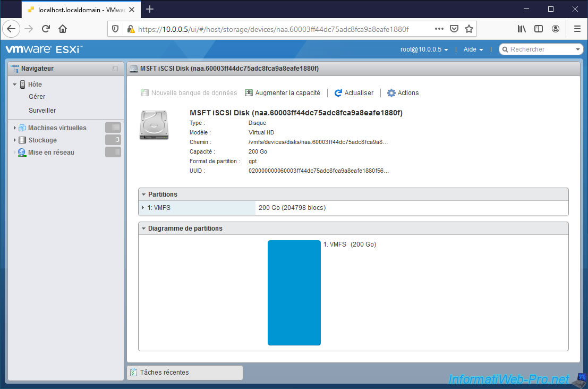Open the browser home page icon
This screenshot has height=389, width=588.
pyautogui.click(x=63, y=29)
